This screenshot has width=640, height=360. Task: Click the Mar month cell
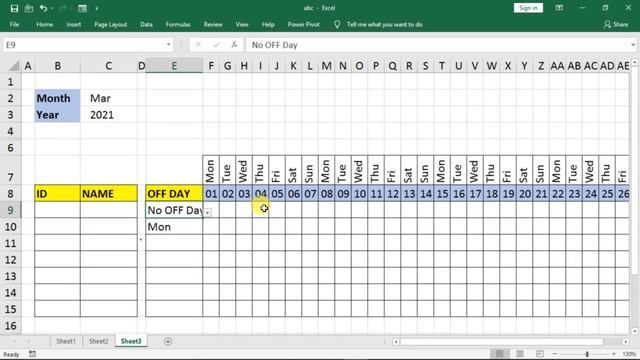[x=109, y=98]
